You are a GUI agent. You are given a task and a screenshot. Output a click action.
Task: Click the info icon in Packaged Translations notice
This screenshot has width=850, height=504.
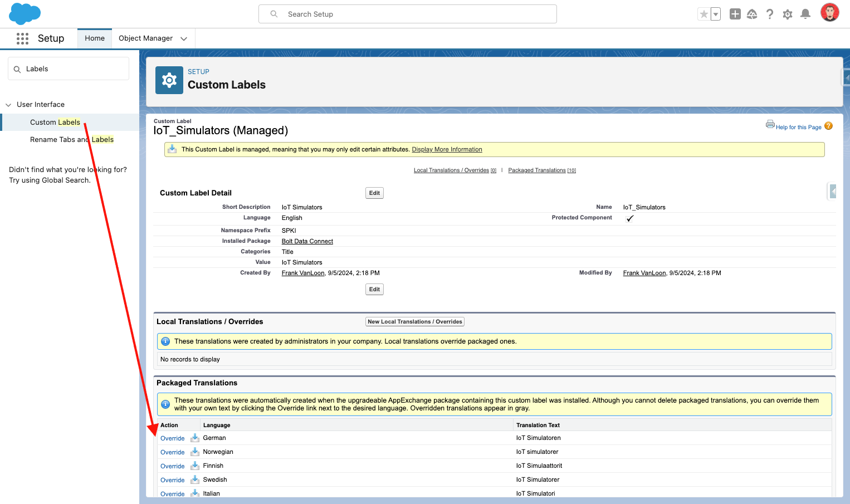pos(165,404)
